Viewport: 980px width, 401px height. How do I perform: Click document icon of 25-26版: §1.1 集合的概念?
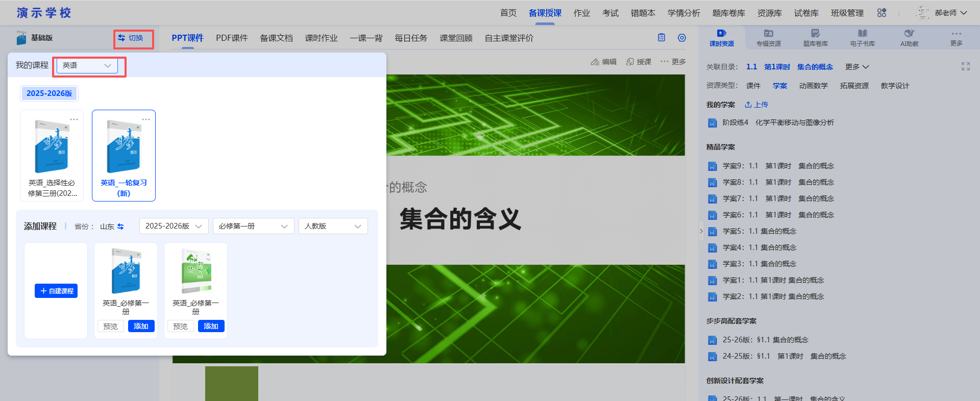point(712,340)
